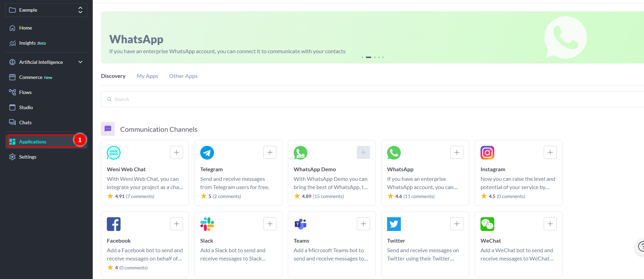
Task: Add the Instagram channel using plus button
Action: tap(550, 152)
